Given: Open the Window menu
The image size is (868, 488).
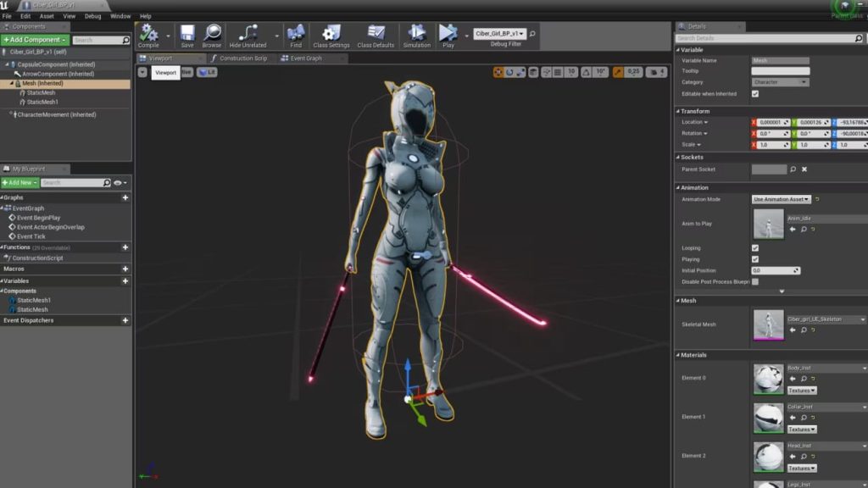Looking at the screenshot, I should click(x=120, y=16).
